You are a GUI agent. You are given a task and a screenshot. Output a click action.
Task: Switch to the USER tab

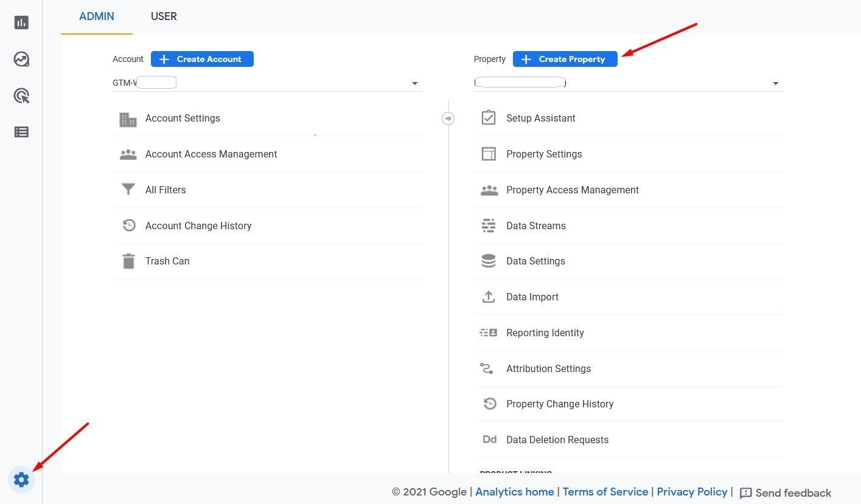click(x=164, y=16)
